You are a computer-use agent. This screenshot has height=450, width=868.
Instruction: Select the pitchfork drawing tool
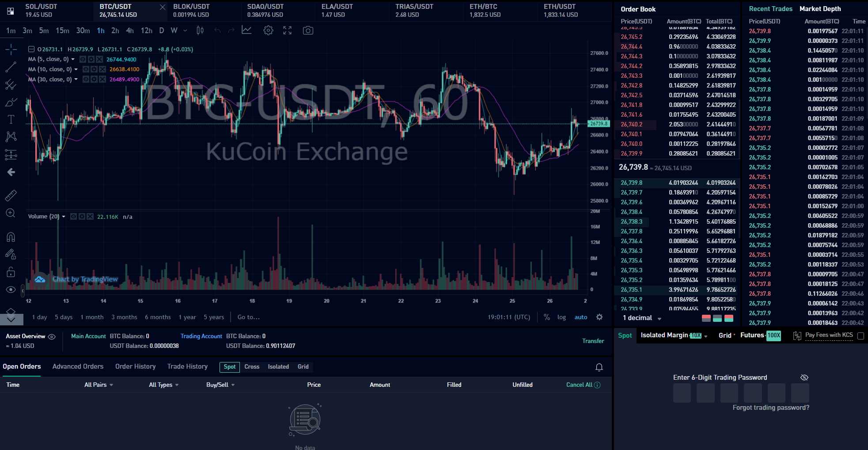click(x=11, y=84)
